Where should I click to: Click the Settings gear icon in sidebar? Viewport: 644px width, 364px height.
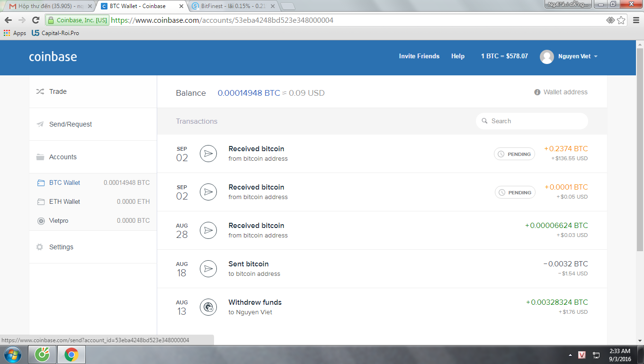click(x=40, y=247)
